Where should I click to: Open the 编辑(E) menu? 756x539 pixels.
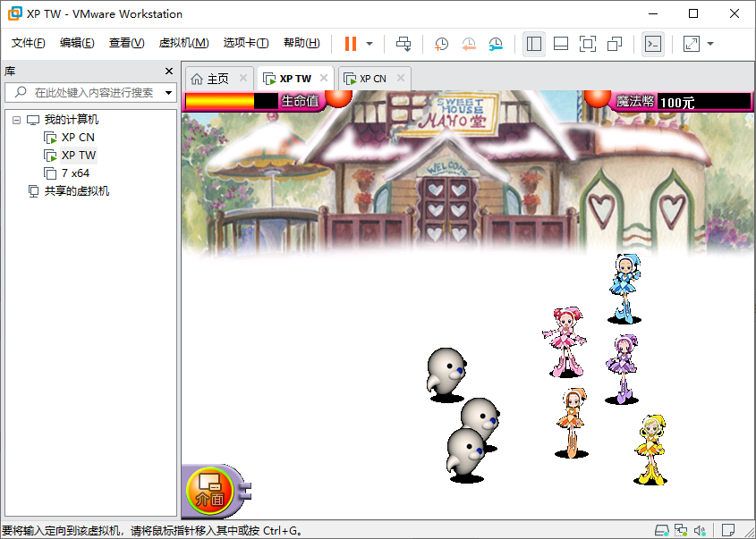click(x=77, y=43)
